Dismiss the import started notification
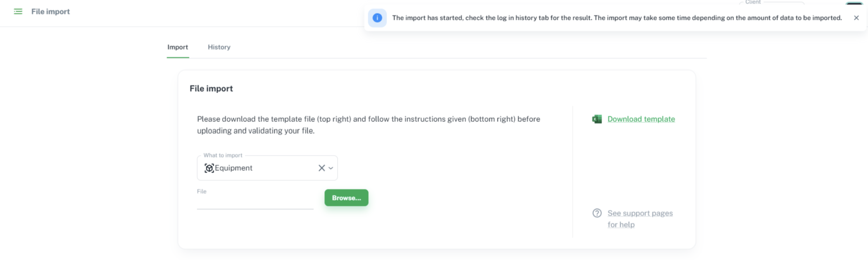Viewport: 868px width, 260px height. pyautogui.click(x=856, y=18)
